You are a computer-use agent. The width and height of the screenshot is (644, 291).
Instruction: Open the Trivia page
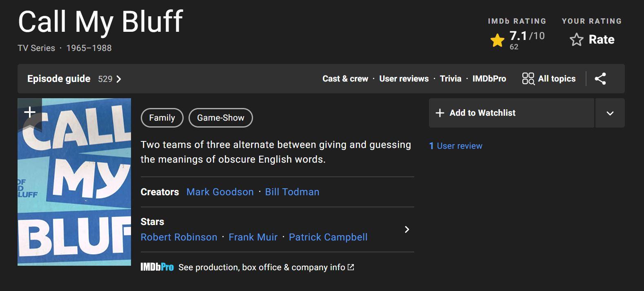[450, 79]
